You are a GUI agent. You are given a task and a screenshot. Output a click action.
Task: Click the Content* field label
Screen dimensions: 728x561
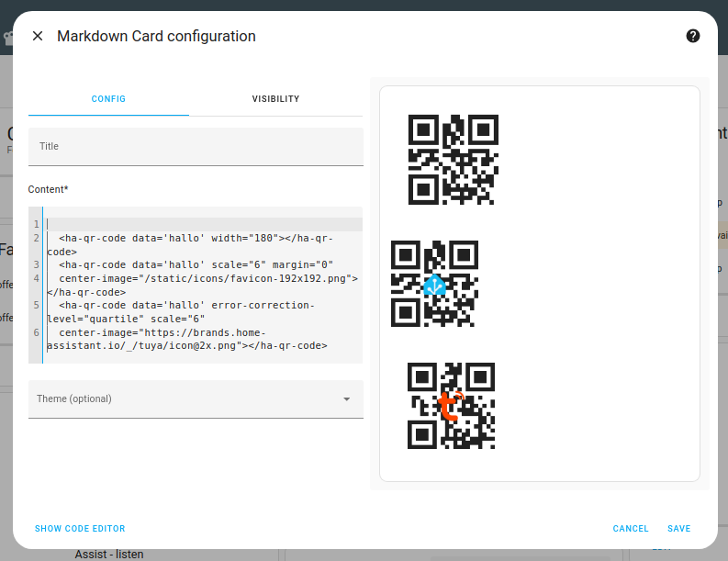[x=49, y=189]
